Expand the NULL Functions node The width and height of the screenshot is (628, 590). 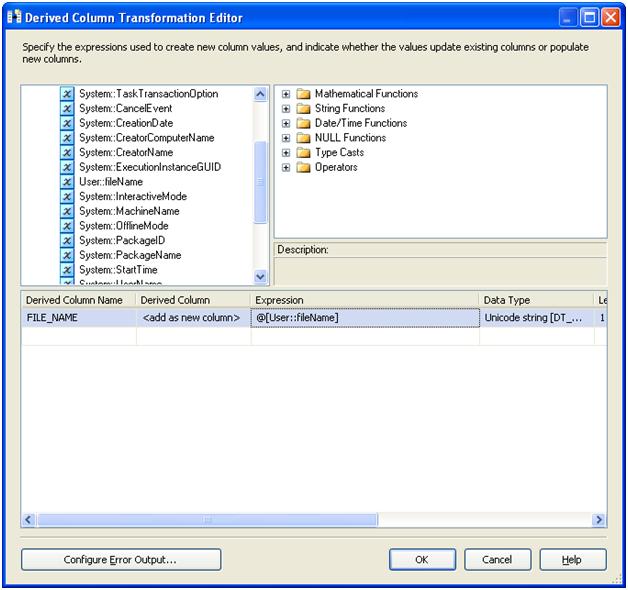point(286,138)
